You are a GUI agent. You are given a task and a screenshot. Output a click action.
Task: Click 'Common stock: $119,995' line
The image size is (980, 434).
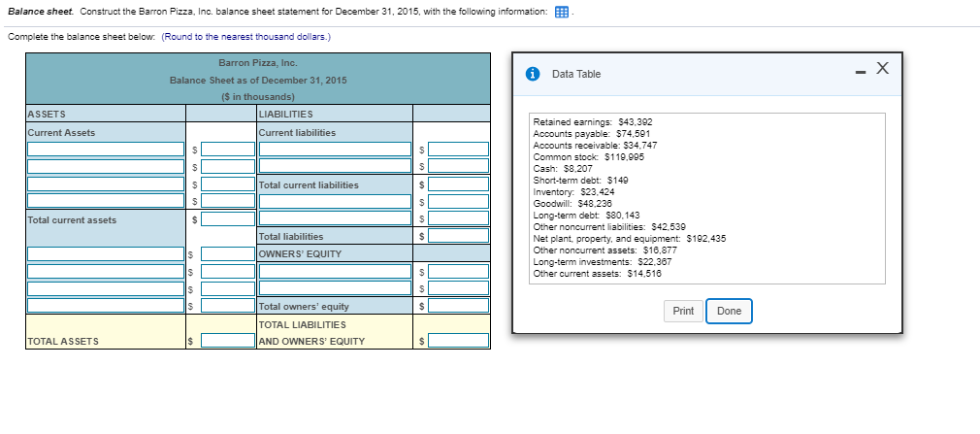[x=588, y=157]
